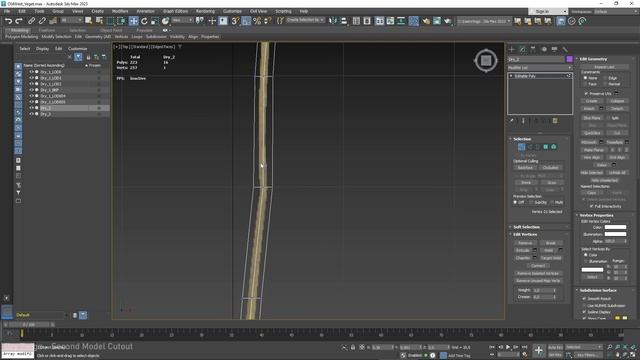The height and width of the screenshot is (360, 640).
Task: Collapse the Edit Vertices rollout
Action: pos(525,234)
